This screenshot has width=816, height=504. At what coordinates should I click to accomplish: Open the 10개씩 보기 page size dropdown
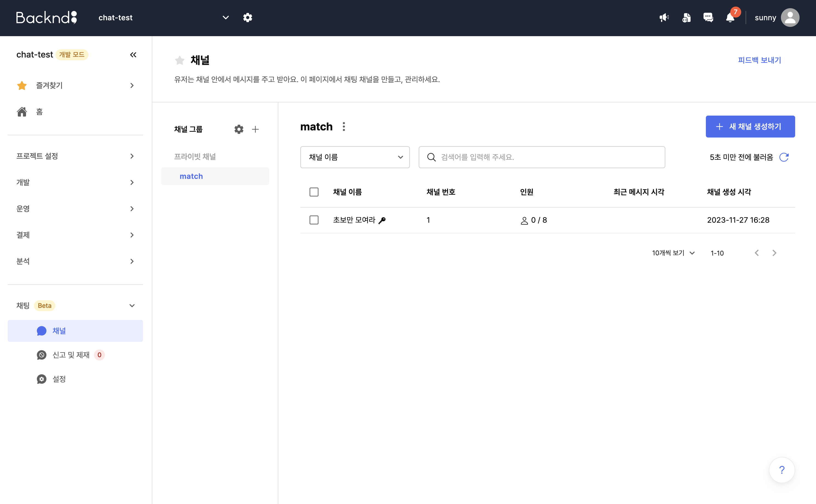click(x=674, y=253)
